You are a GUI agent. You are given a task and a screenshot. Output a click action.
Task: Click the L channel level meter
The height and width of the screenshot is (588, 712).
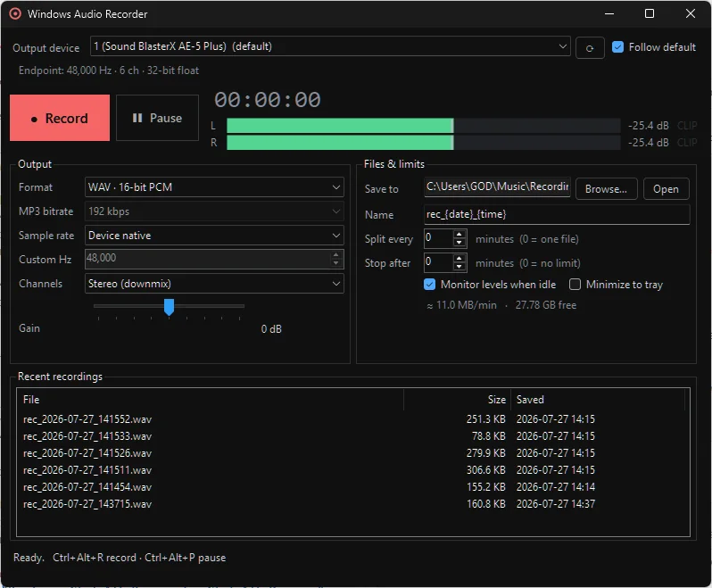(423, 126)
